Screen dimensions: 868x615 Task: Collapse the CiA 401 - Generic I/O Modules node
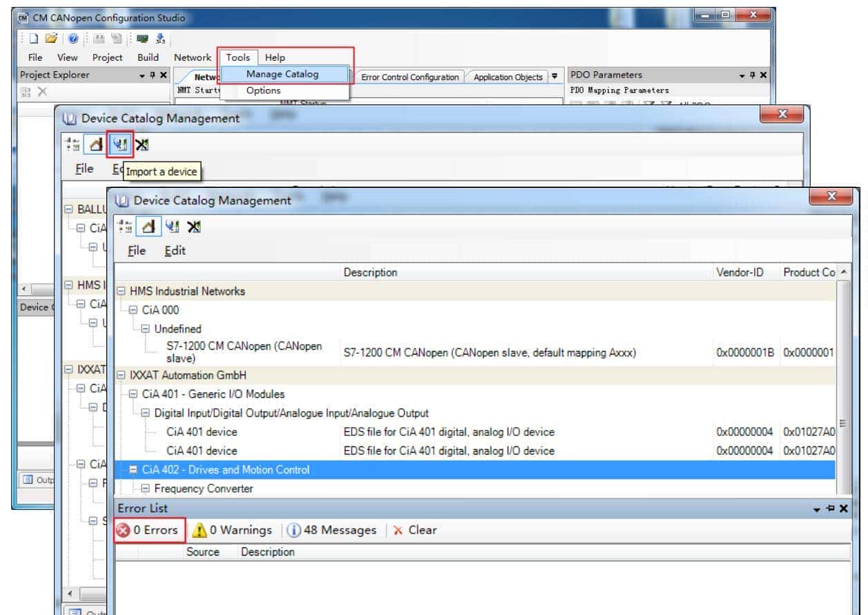pyautogui.click(x=134, y=395)
